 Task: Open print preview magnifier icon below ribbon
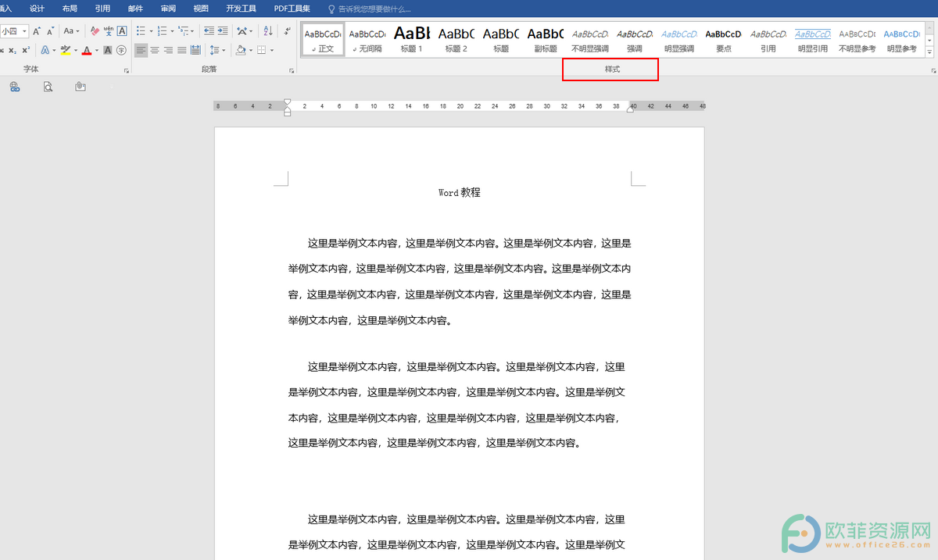(48, 87)
